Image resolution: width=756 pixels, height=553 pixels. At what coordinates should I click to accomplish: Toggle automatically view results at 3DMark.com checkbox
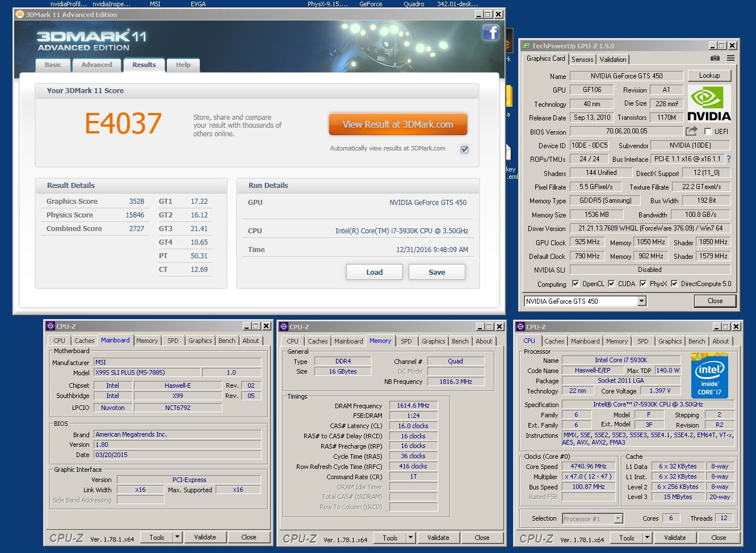pos(464,149)
